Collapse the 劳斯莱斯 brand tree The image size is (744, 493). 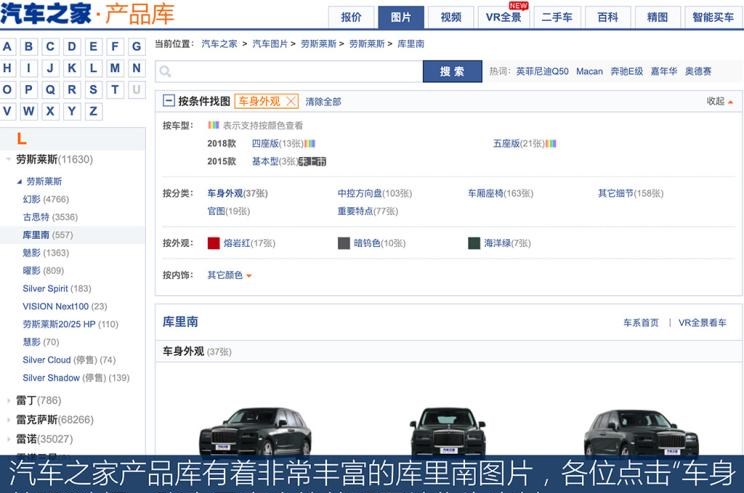8,159
